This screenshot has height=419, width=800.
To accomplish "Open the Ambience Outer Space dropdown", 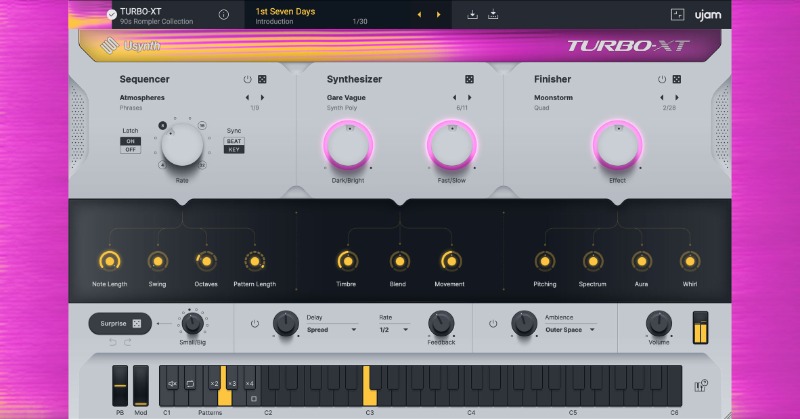I will click(x=570, y=330).
